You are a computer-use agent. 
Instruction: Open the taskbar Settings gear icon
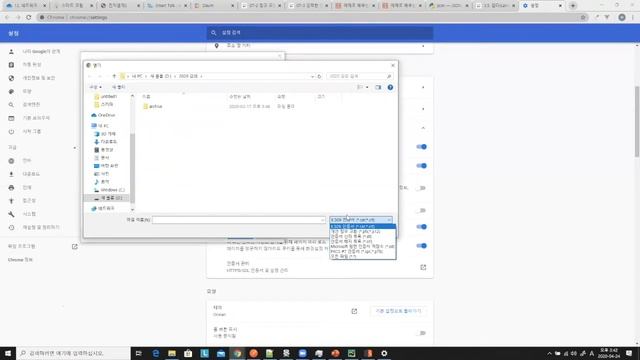(384, 353)
